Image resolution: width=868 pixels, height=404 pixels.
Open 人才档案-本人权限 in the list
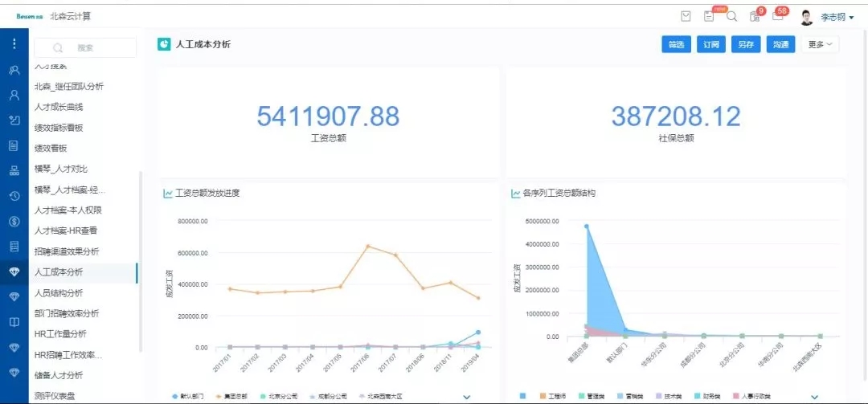click(68, 210)
